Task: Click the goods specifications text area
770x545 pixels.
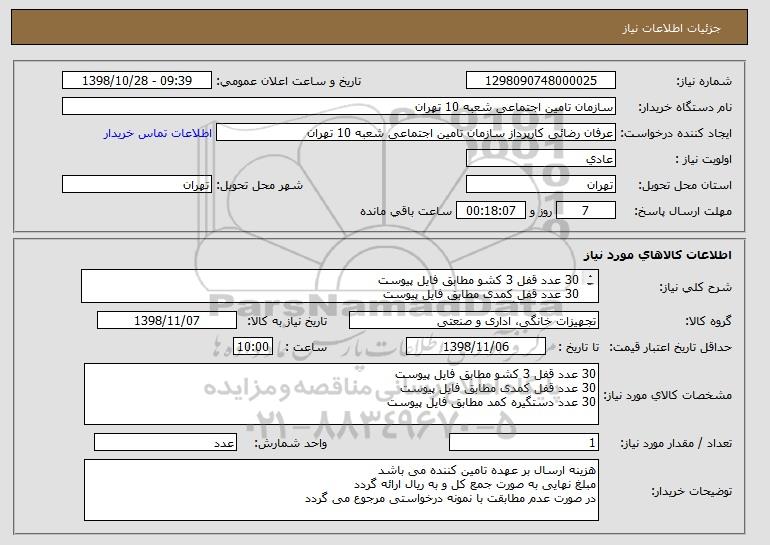Action: (x=341, y=394)
